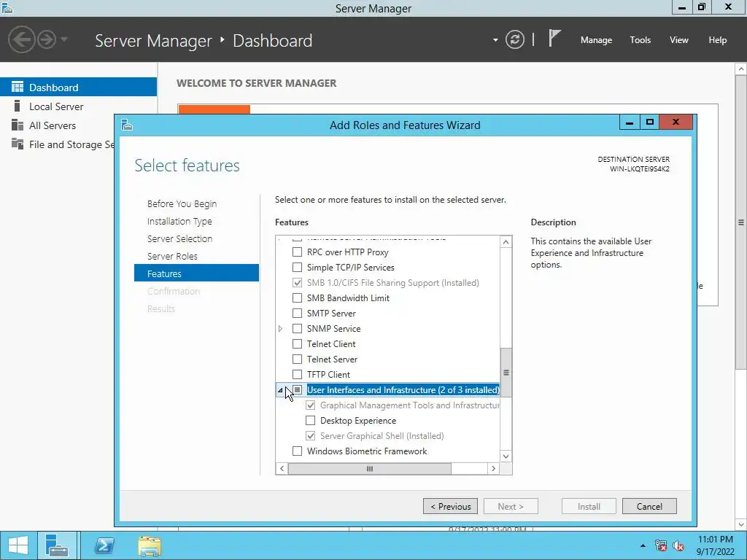
Task: Click scroll right arrow of features list
Action: pyautogui.click(x=493, y=469)
